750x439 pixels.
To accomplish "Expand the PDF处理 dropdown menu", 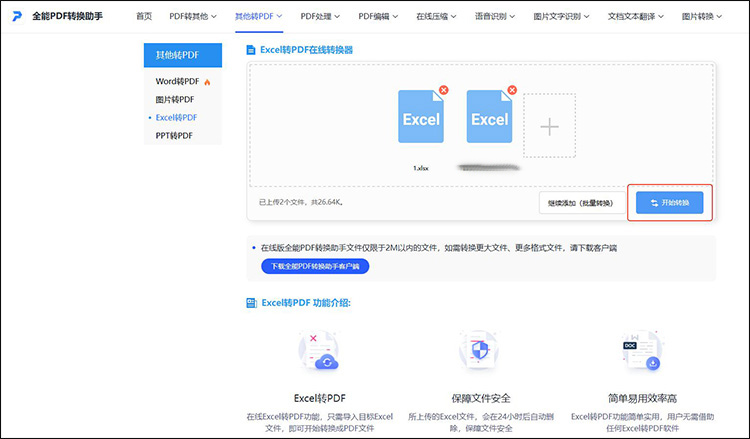I will pos(322,17).
